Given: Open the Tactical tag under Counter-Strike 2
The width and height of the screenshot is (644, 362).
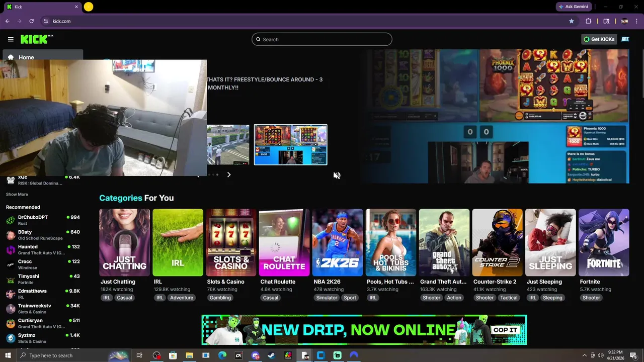Looking at the screenshot, I should (x=509, y=298).
